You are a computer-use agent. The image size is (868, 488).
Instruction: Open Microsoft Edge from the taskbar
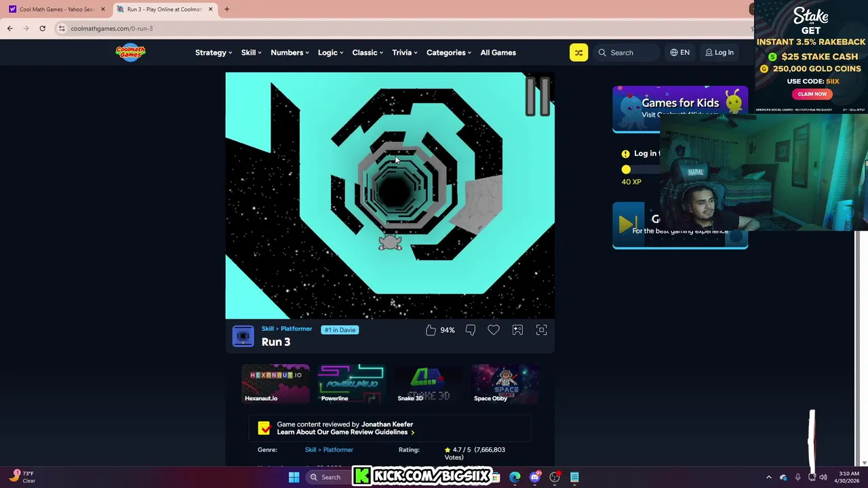pos(515,477)
